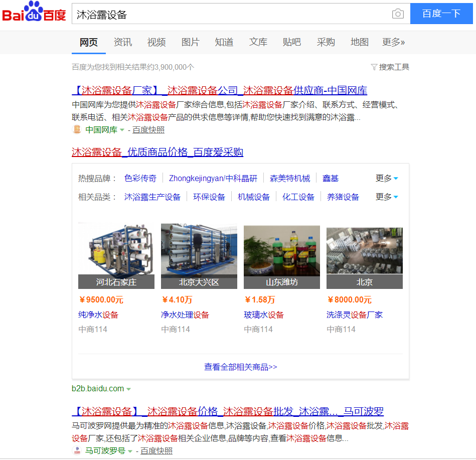This screenshot has height=460, width=476.
Task: Open the 马可波罗 result title
Action: point(228,411)
